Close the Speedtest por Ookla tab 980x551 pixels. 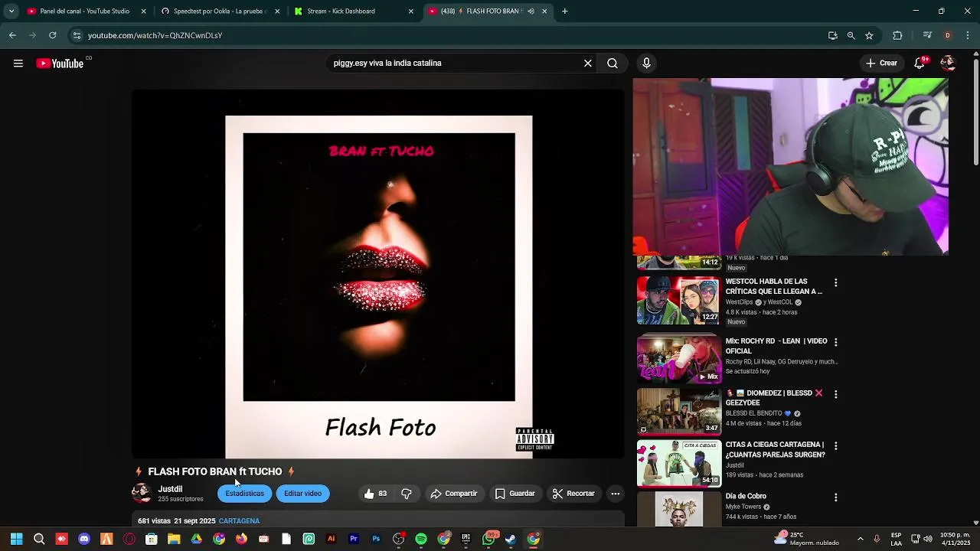pos(277,11)
